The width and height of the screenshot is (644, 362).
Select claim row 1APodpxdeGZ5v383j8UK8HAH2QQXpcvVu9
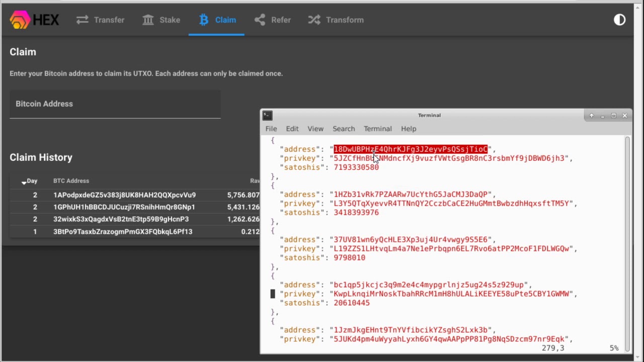[135, 195]
